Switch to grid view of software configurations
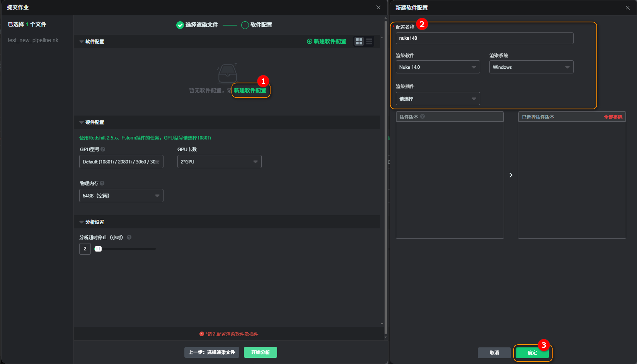 tap(359, 41)
